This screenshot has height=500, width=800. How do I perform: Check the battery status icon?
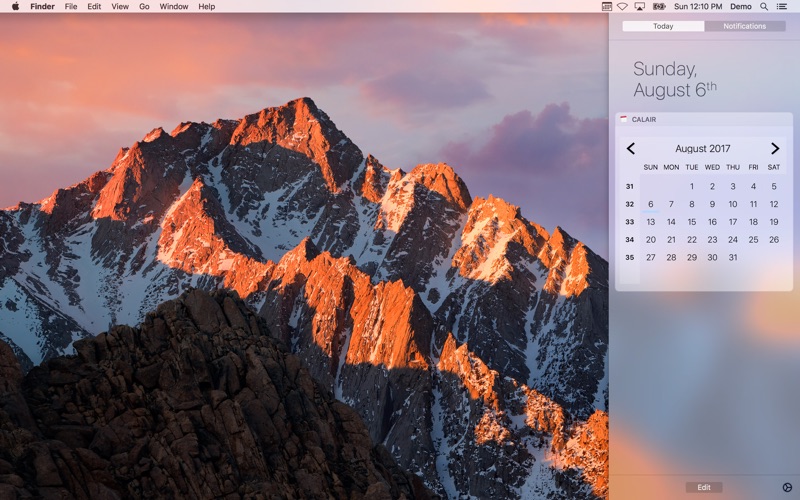tap(659, 6)
